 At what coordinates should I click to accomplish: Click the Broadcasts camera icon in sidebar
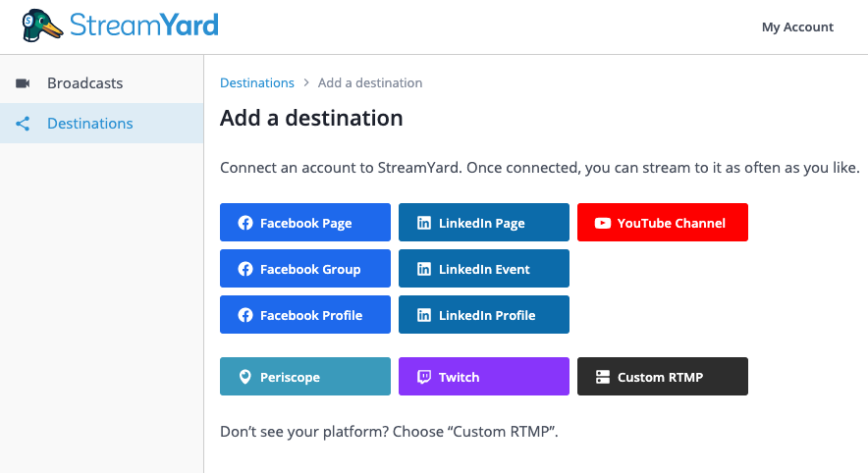pos(24,83)
